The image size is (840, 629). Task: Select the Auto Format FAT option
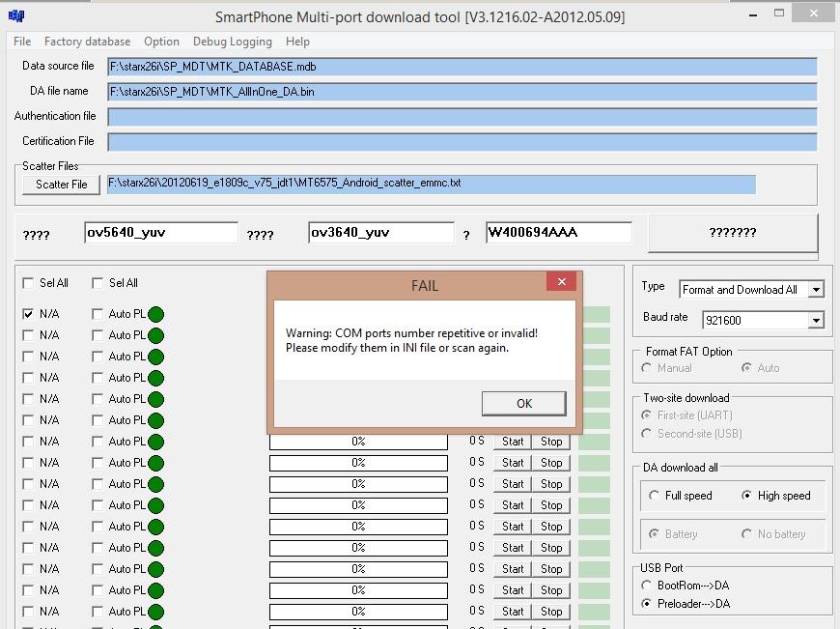[x=746, y=368]
